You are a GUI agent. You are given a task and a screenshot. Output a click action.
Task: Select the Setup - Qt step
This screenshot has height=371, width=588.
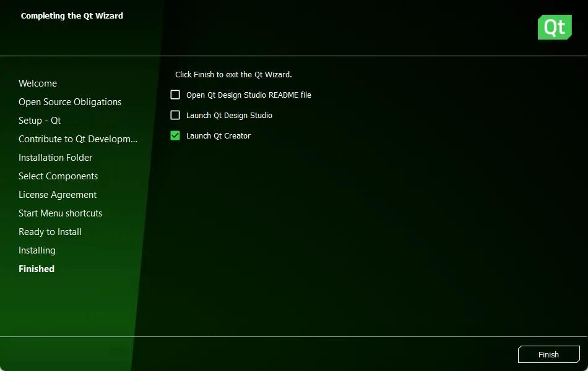click(x=40, y=121)
